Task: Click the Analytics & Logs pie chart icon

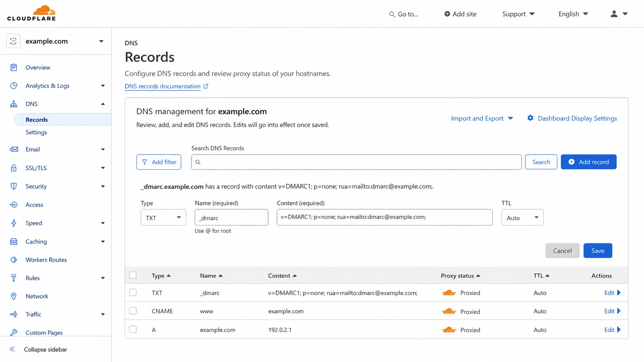Action: [x=13, y=85]
